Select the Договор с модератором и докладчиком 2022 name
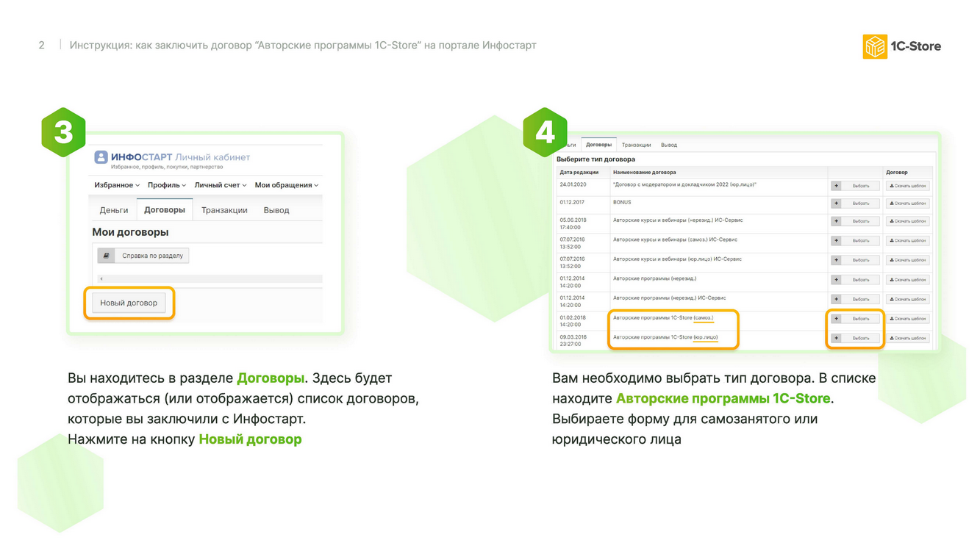This screenshot has height=551, width=980. point(684,184)
